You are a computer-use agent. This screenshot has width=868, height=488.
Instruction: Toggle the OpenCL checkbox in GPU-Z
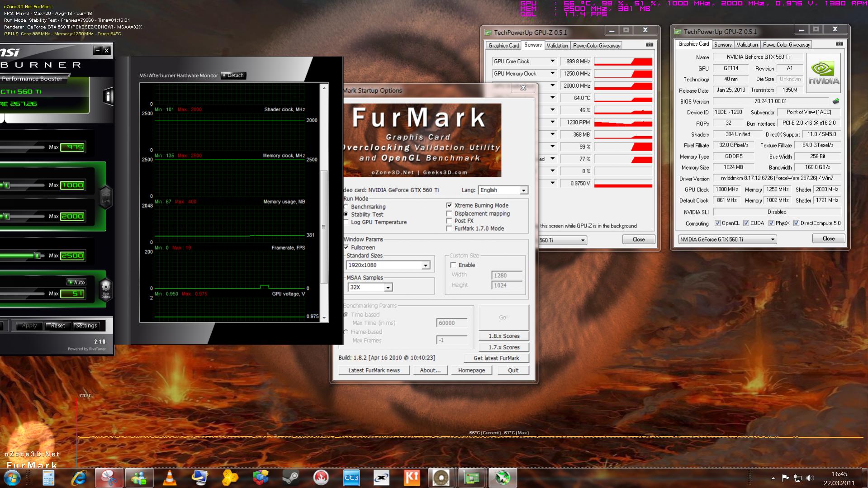point(717,223)
